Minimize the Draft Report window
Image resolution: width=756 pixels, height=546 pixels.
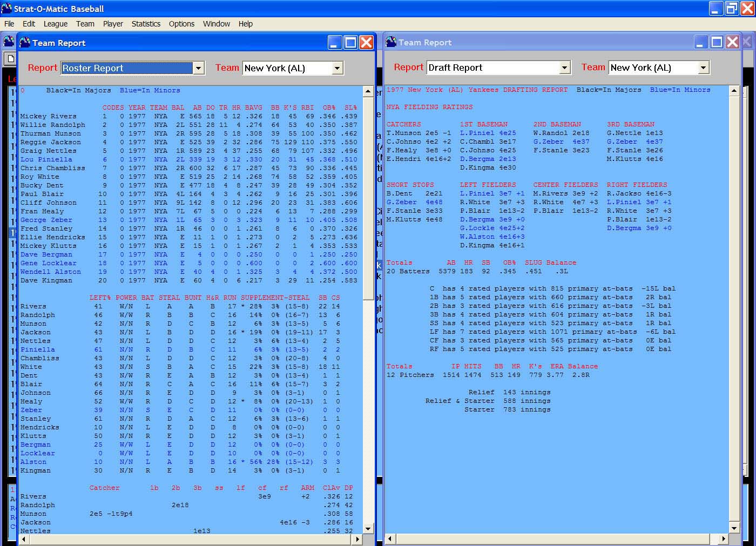[701, 42]
